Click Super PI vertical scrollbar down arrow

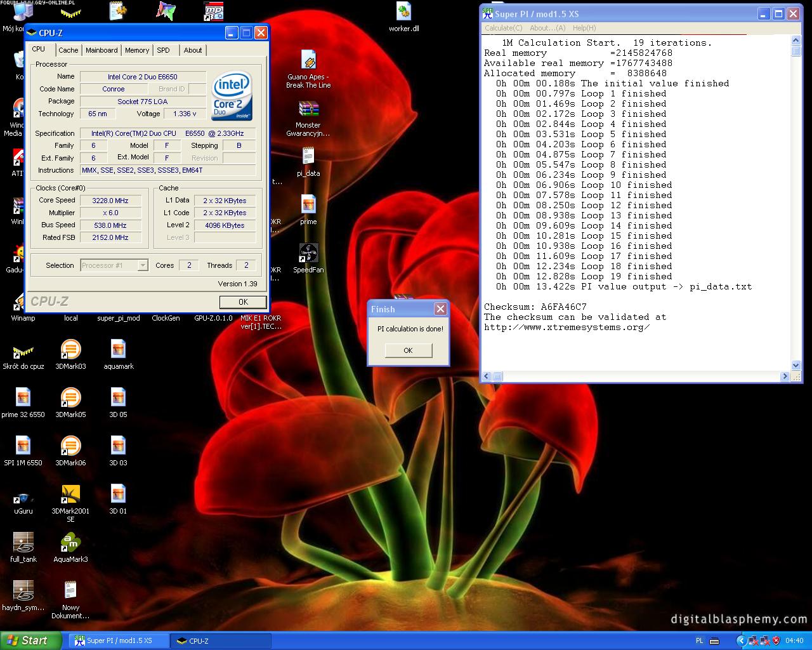click(796, 366)
